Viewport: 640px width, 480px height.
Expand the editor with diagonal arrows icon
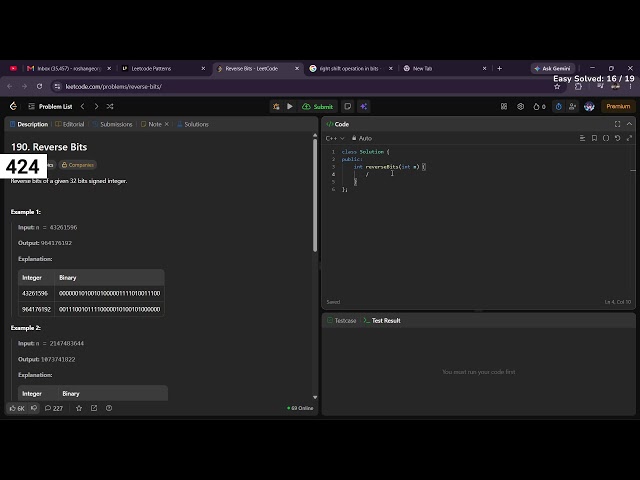tap(629, 138)
